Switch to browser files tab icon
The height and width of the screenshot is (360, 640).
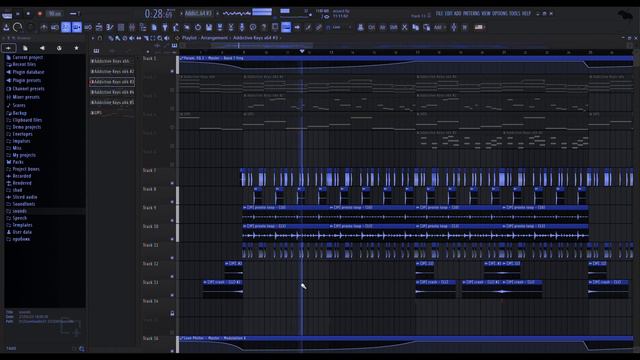coord(25,48)
